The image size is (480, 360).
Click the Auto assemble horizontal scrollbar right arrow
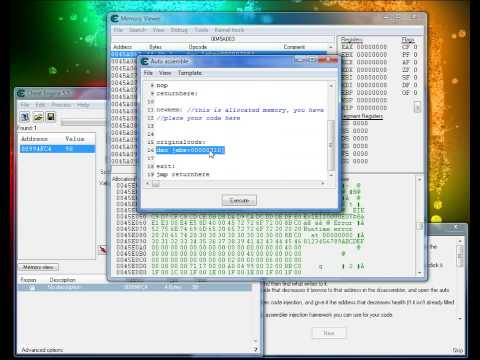click(322, 183)
